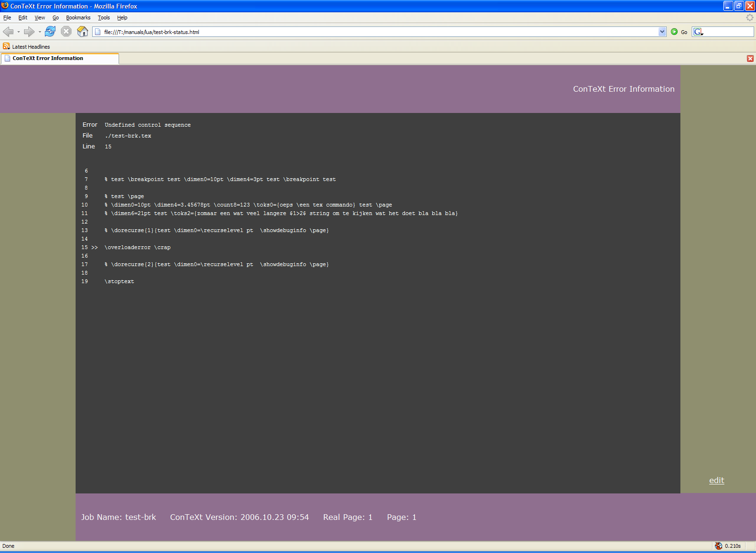Viewport: 756px width, 553px height.
Task: Click the Stop loading button
Action: 66,32
